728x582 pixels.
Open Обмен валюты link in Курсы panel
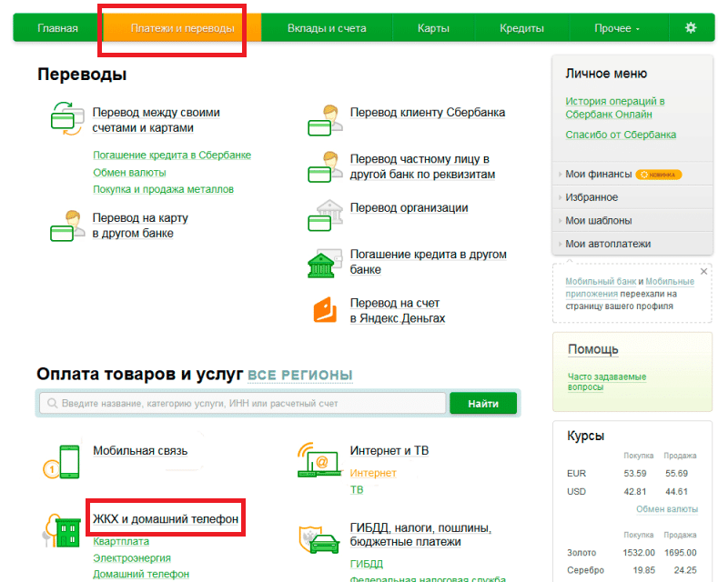click(667, 509)
